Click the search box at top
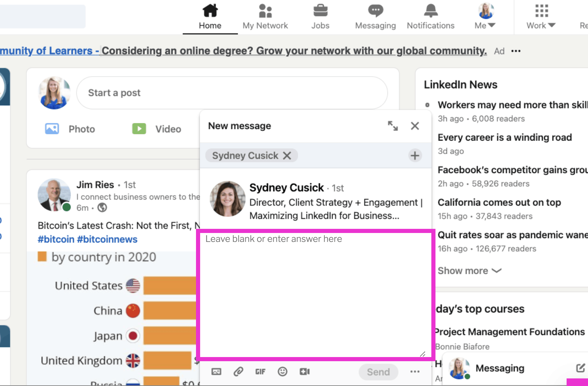The width and height of the screenshot is (588, 386). point(42,17)
